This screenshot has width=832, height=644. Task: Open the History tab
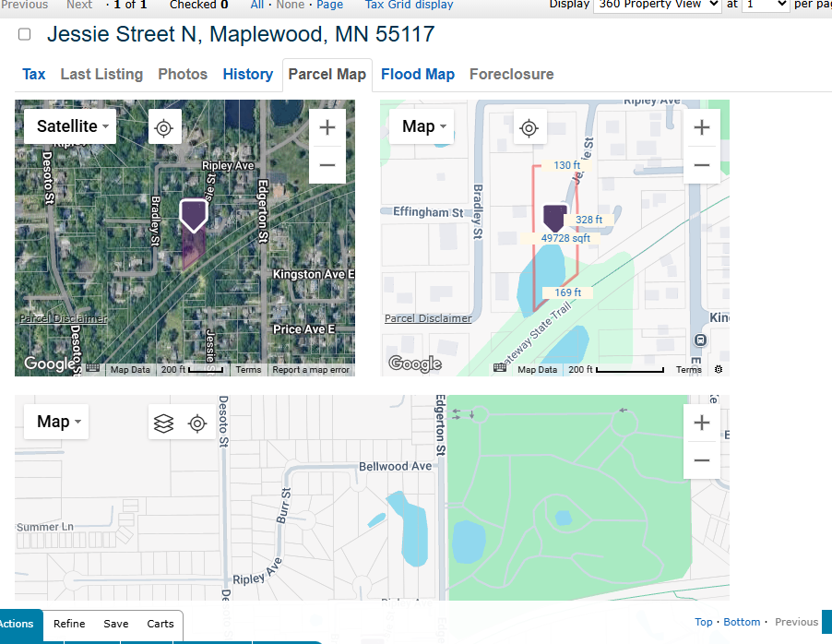[x=247, y=74]
